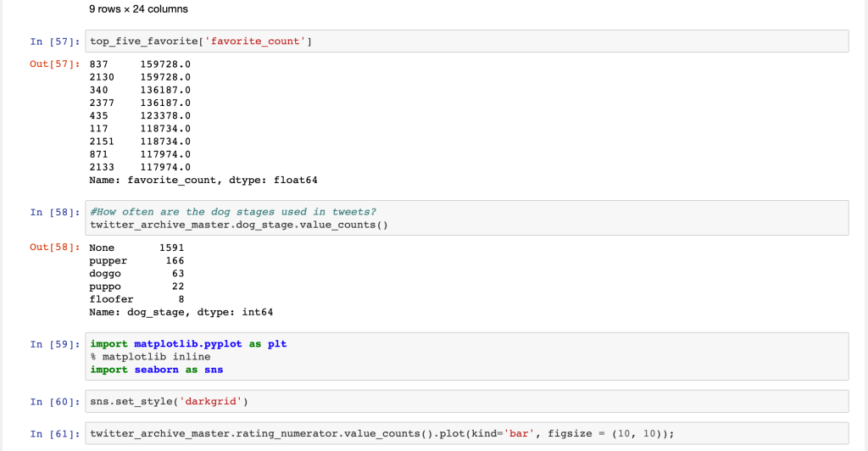Screen dimensions: 868x451
Task: Click the import matplotlib.pyplot line
Action: pos(188,344)
